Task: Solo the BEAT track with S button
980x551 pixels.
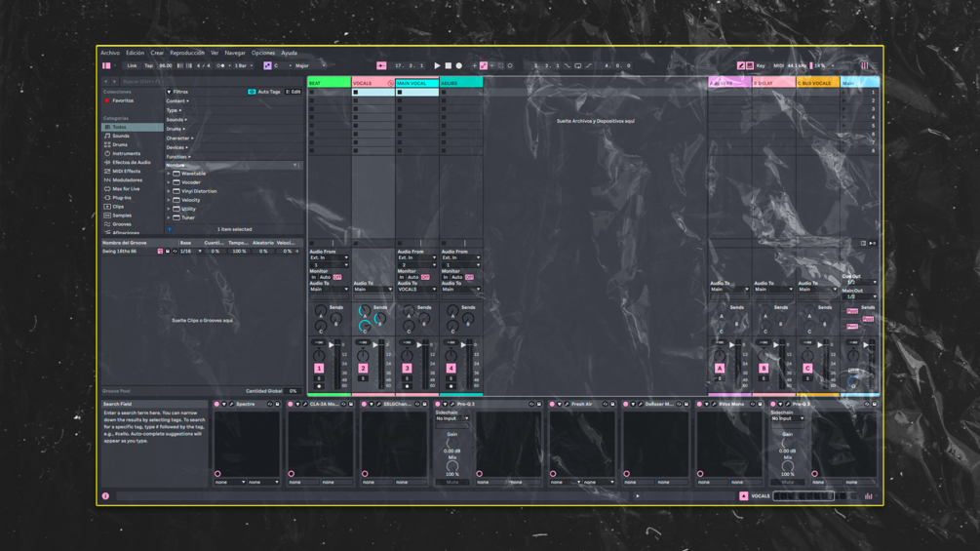Action: click(x=319, y=378)
